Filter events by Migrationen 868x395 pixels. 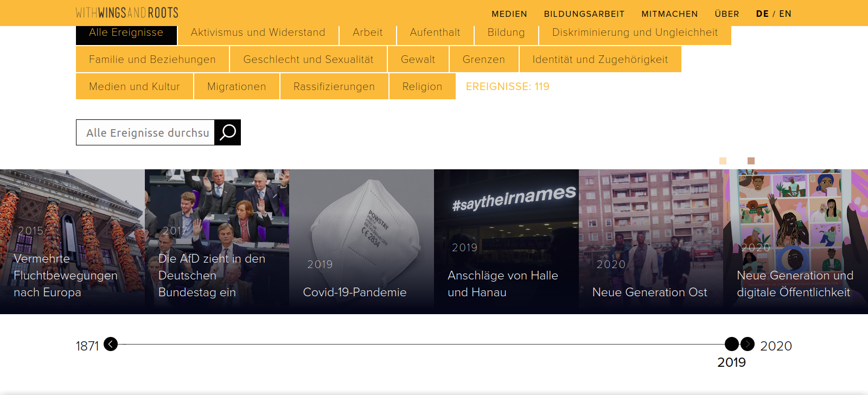click(237, 86)
